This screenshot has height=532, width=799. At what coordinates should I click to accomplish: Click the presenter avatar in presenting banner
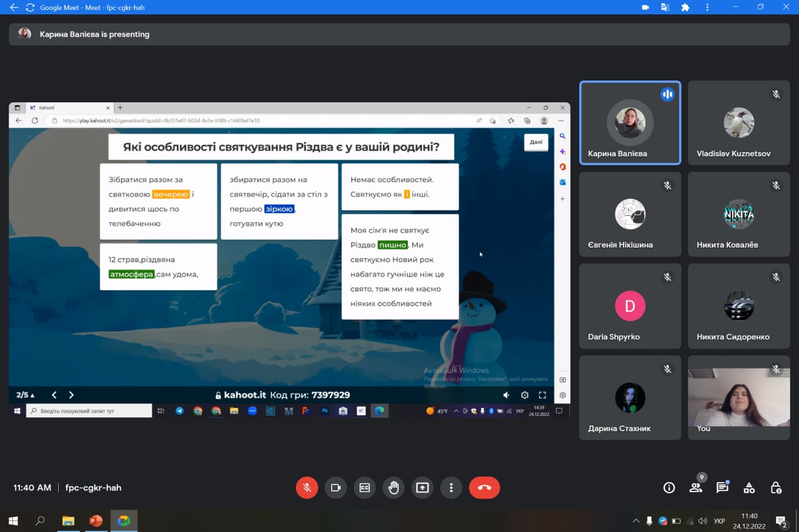pos(25,34)
